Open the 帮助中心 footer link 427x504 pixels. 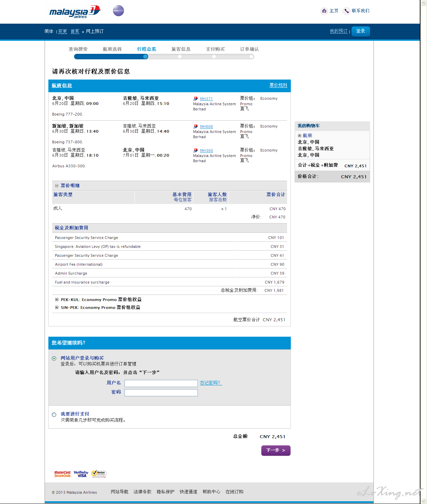pyautogui.click(x=212, y=492)
